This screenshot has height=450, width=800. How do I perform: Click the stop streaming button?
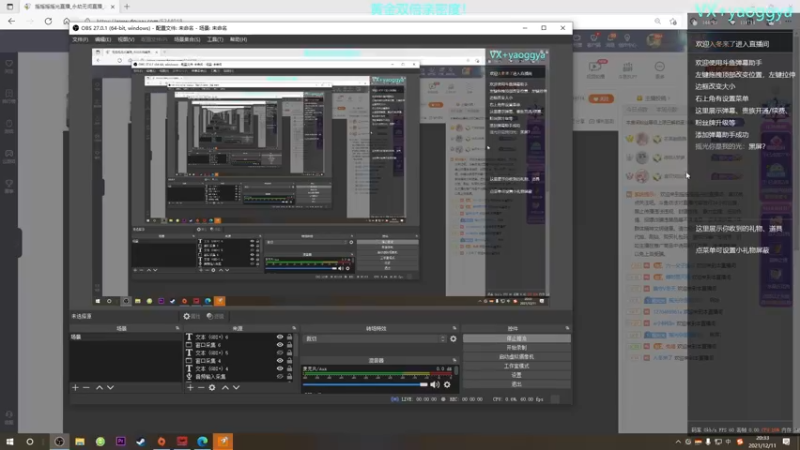[516, 338]
